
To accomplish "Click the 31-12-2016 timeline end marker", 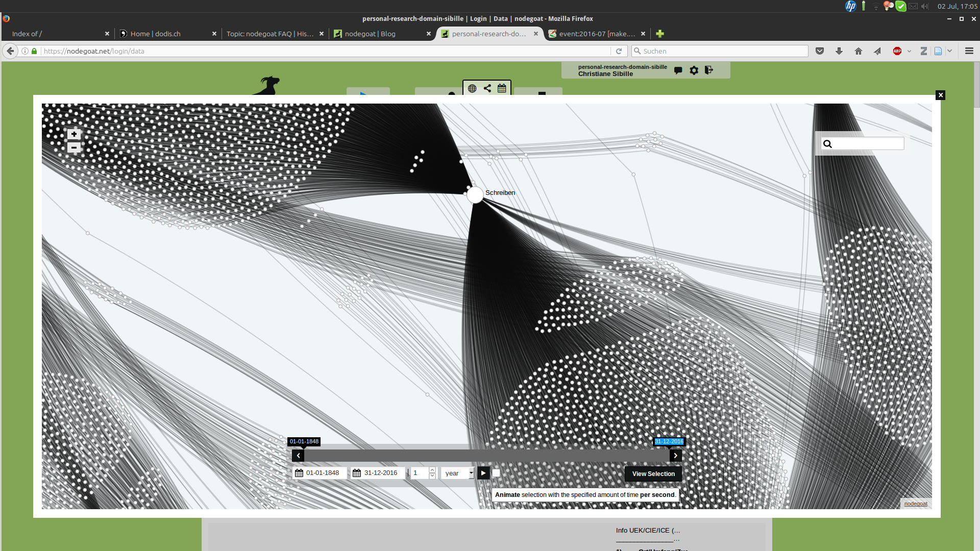I will click(x=669, y=442).
